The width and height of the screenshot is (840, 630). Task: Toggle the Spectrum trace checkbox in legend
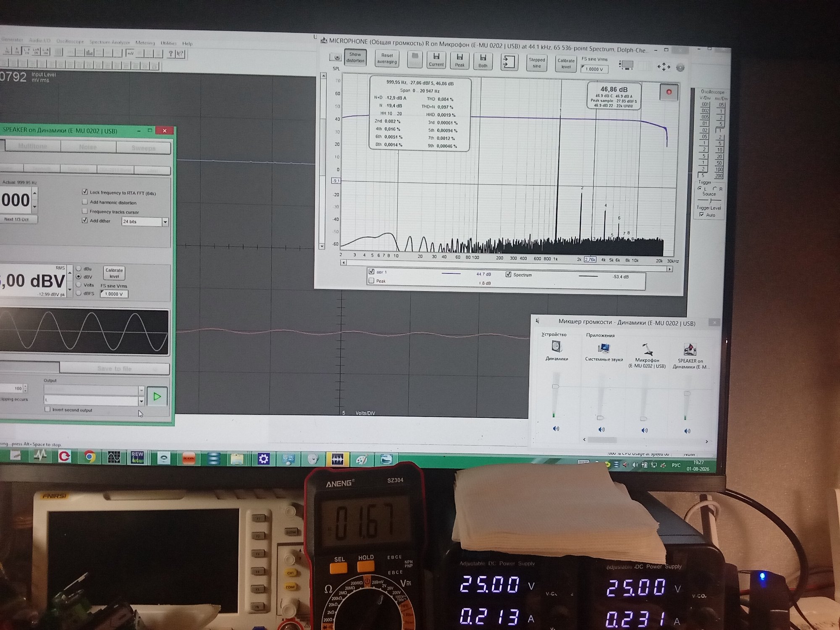point(509,274)
